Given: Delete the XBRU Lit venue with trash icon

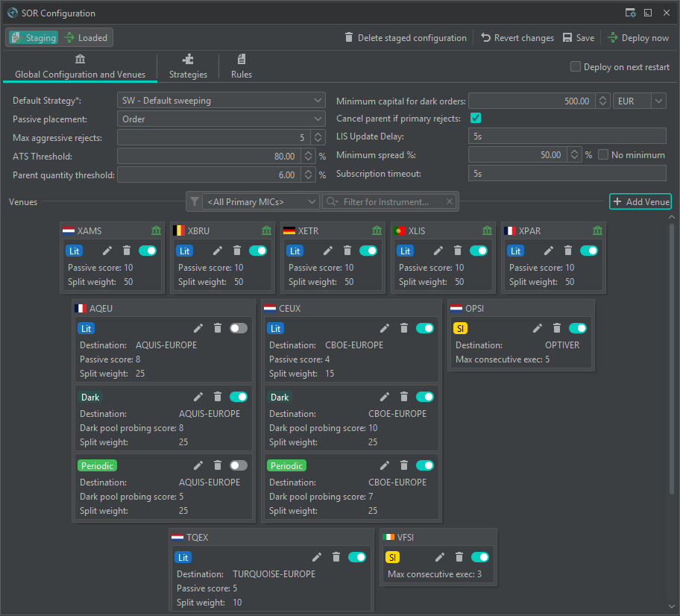Looking at the screenshot, I should pos(237,251).
